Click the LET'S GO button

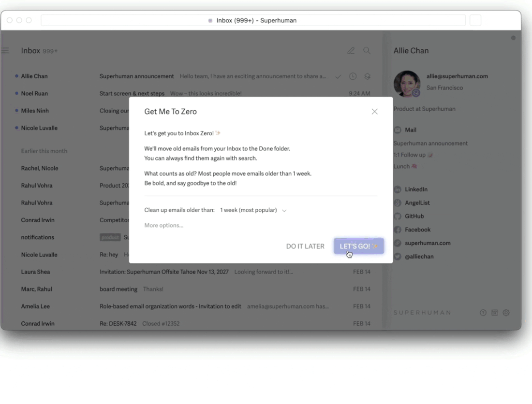click(359, 246)
